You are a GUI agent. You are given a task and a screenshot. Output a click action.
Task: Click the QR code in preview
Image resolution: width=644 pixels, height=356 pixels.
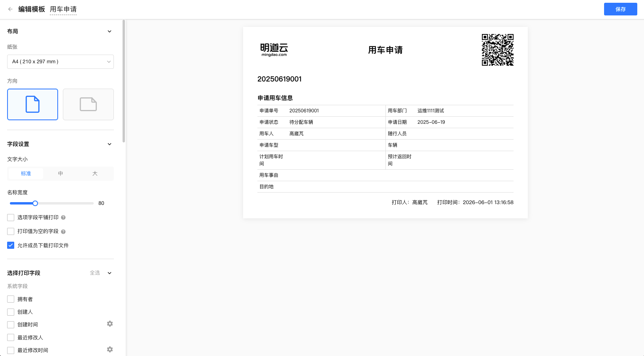(497, 50)
